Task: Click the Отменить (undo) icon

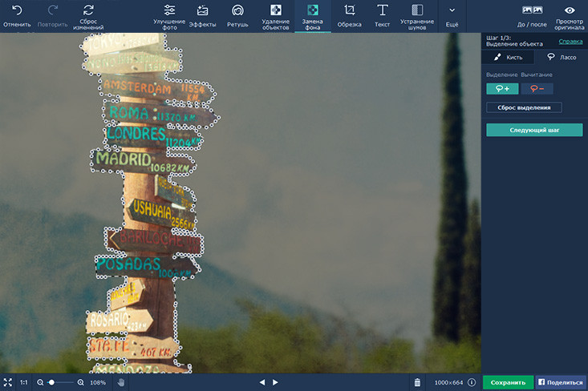Action: (17, 10)
